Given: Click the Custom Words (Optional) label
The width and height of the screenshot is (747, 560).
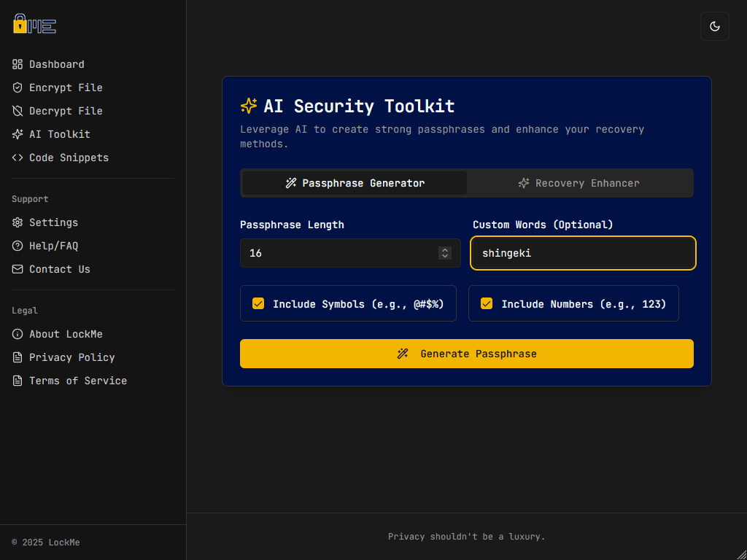Looking at the screenshot, I should (543, 225).
